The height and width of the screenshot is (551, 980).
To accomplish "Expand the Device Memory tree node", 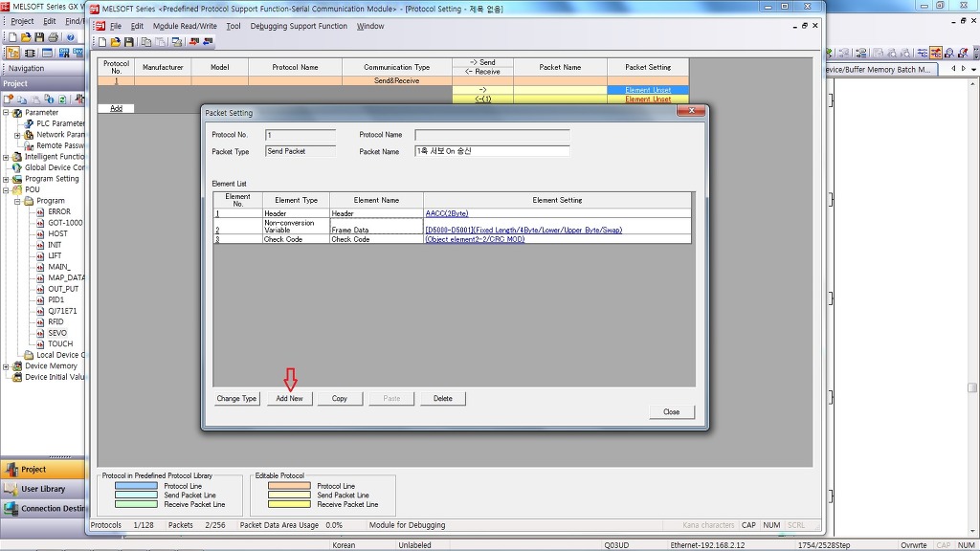I will coord(6,366).
